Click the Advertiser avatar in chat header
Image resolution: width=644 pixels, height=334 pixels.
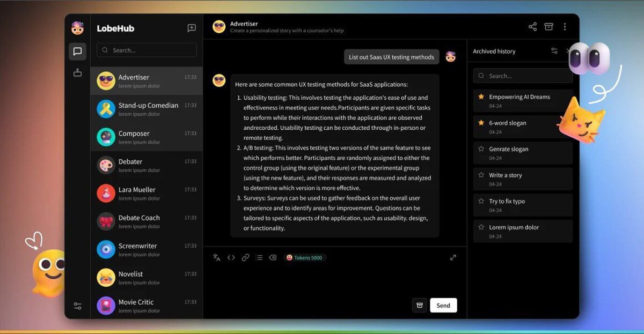click(x=219, y=27)
